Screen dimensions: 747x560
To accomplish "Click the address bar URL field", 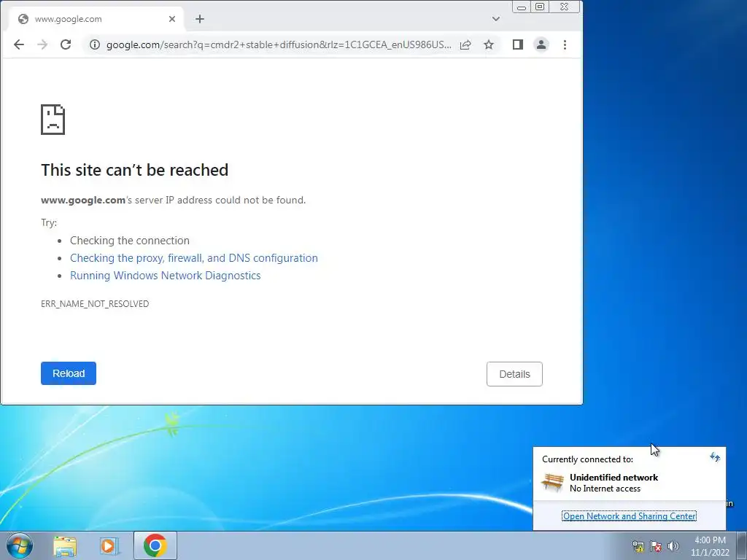I will [x=279, y=44].
